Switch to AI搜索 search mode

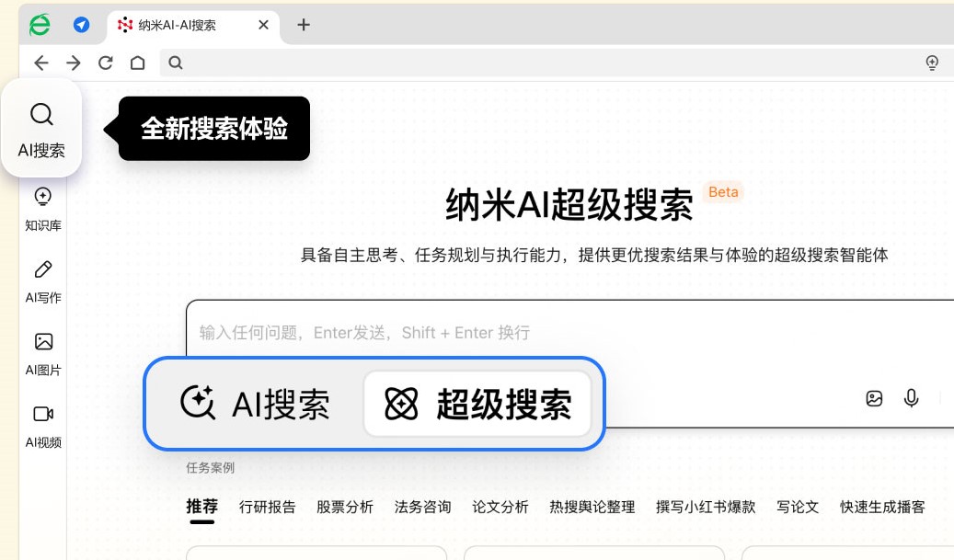coord(258,405)
